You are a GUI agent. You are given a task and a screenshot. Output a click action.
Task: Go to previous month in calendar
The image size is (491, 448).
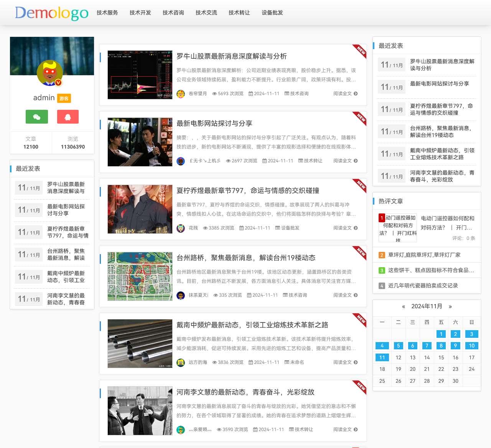[404, 306]
